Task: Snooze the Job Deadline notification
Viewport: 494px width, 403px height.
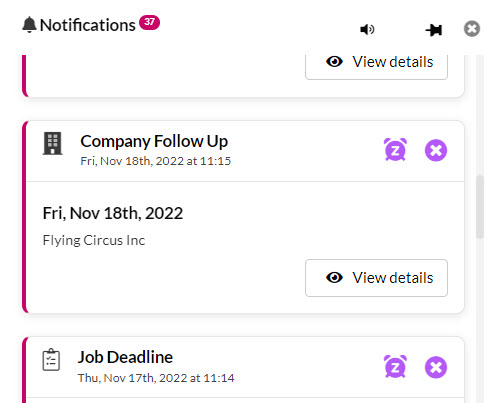Action: point(395,367)
